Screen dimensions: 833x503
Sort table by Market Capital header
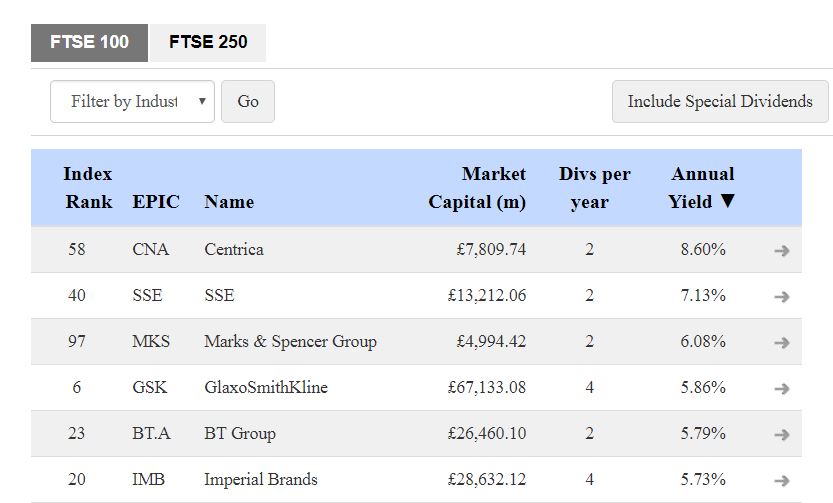[x=478, y=188]
